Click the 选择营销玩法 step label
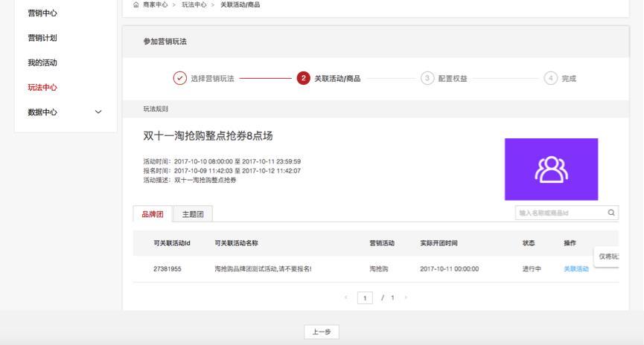The image size is (644, 345). (212, 78)
